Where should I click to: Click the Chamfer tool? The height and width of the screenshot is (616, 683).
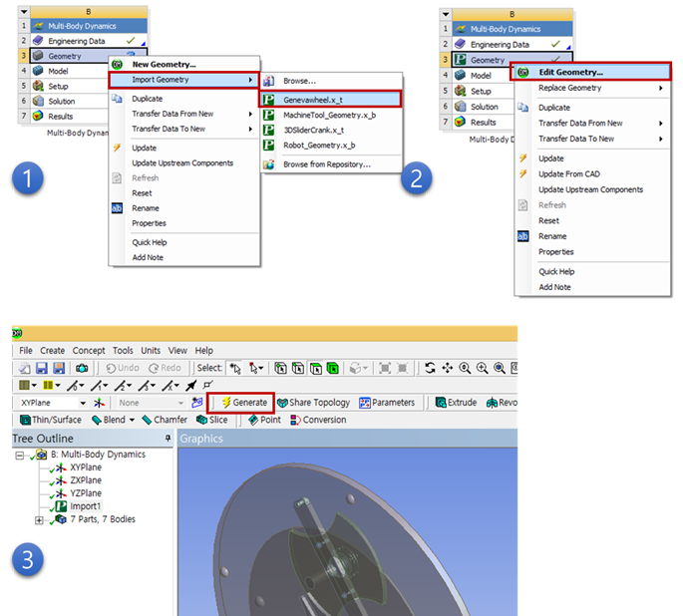164,420
